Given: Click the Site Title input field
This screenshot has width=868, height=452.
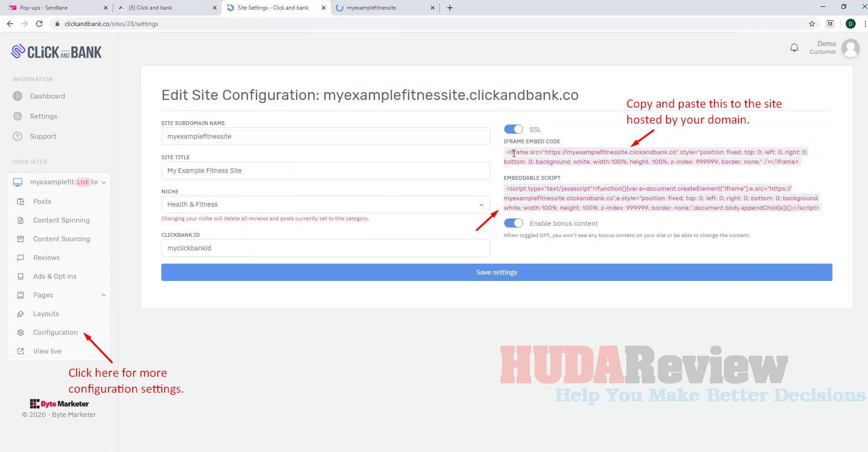Looking at the screenshot, I should pyautogui.click(x=325, y=171).
